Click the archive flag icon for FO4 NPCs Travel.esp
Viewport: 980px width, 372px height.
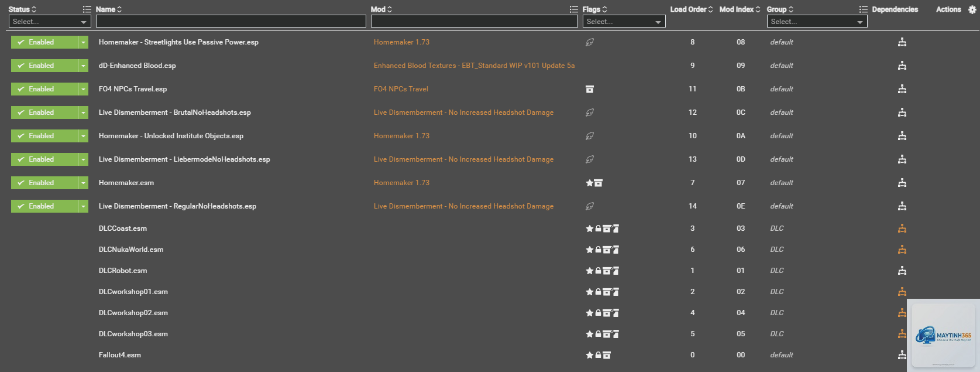click(x=590, y=89)
